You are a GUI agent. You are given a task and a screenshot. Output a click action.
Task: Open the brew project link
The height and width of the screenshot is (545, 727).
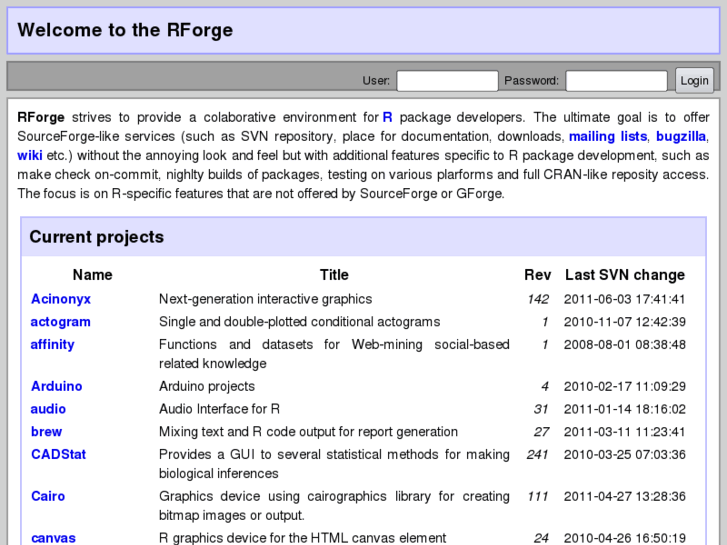point(46,432)
